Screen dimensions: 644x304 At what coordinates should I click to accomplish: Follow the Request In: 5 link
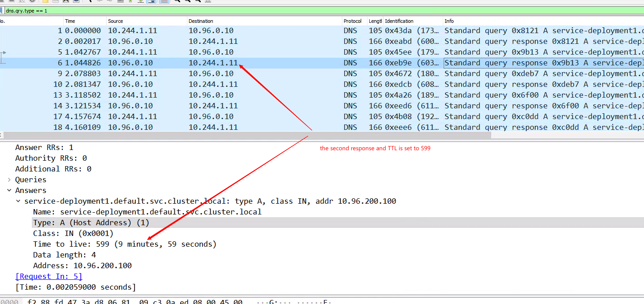pos(48,276)
